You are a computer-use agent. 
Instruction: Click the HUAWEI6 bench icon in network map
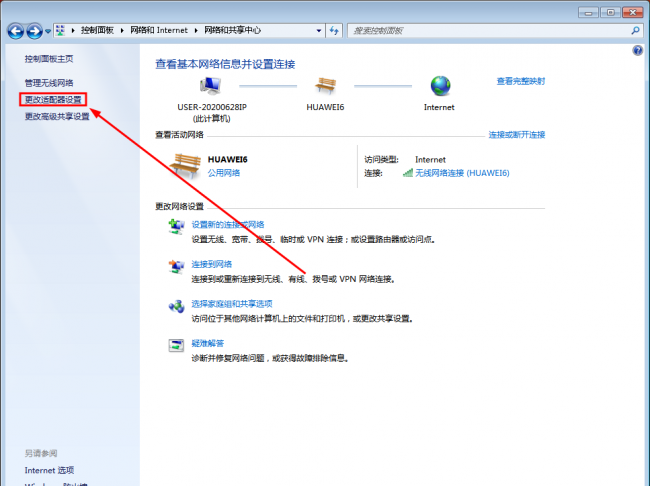pos(325,85)
